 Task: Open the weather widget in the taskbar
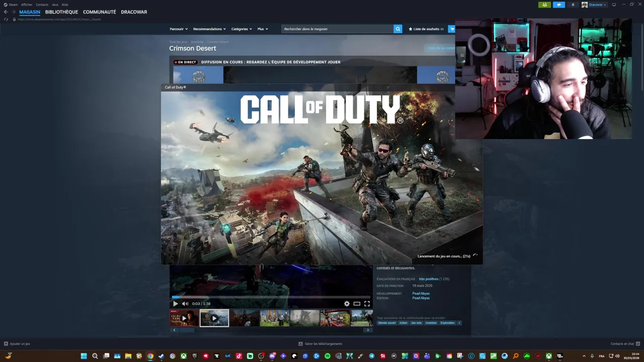pyautogui.click(x=9, y=355)
